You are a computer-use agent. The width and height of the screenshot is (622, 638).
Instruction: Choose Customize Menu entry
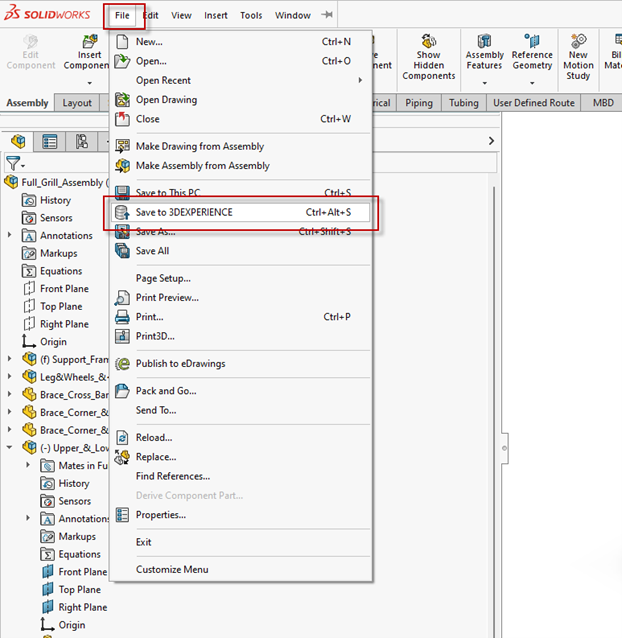(241, 569)
